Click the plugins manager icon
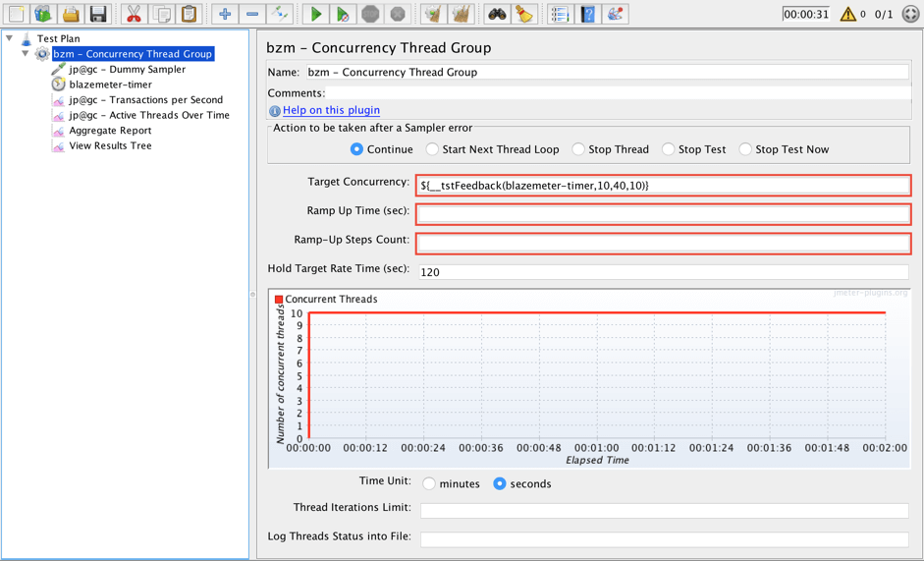The image size is (924, 561). coord(615,14)
